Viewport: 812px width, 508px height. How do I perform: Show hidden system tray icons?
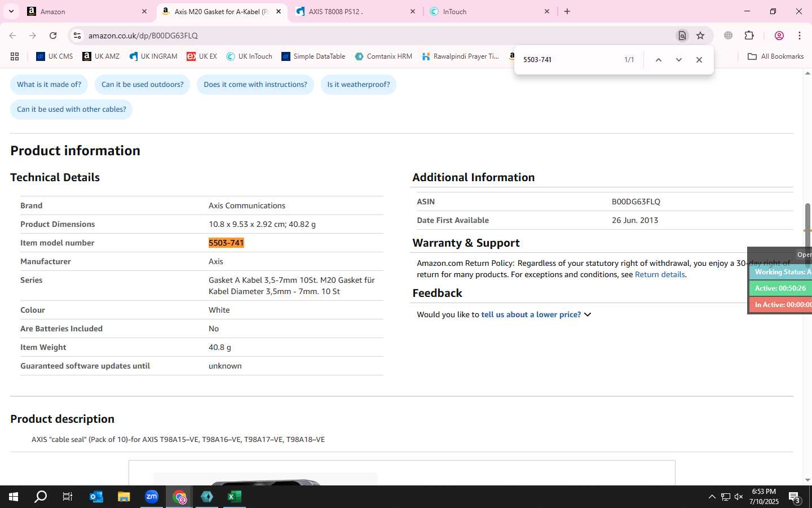pos(712,497)
